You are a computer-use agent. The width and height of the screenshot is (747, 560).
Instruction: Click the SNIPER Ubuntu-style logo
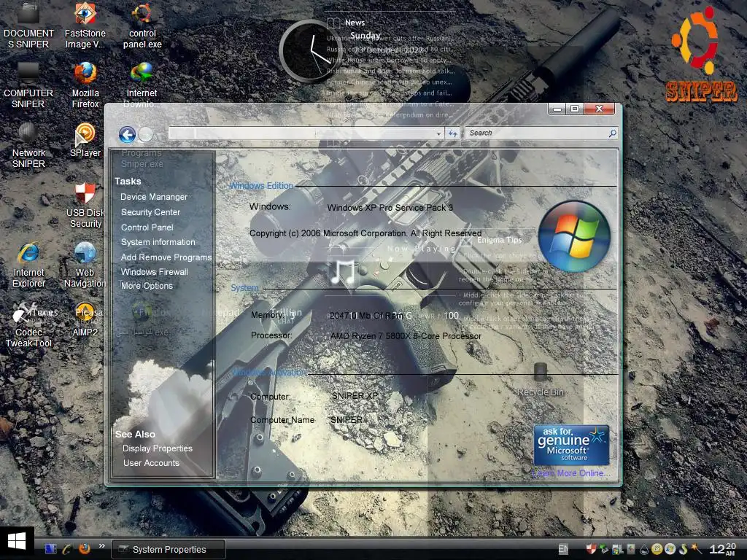coord(700,55)
